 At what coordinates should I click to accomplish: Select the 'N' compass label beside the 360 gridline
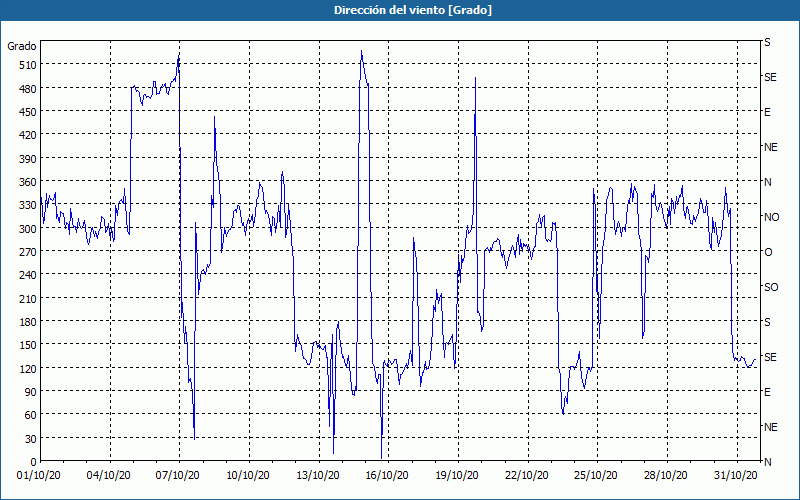click(x=768, y=182)
